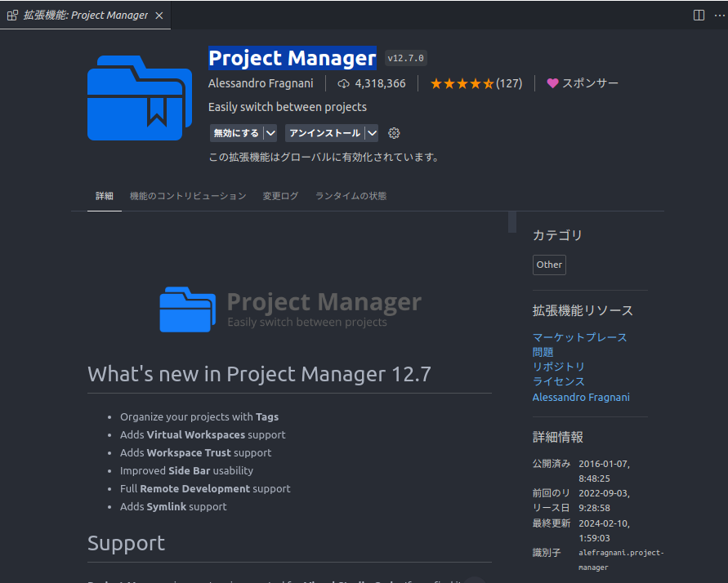Expand the アンインストール dropdown arrow
The width and height of the screenshot is (728, 583).
pyautogui.click(x=372, y=133)
